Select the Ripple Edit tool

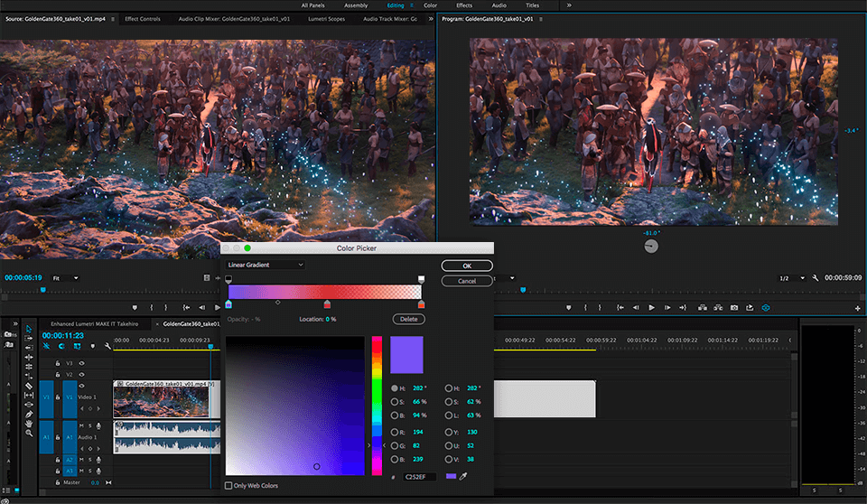point(29,357)
